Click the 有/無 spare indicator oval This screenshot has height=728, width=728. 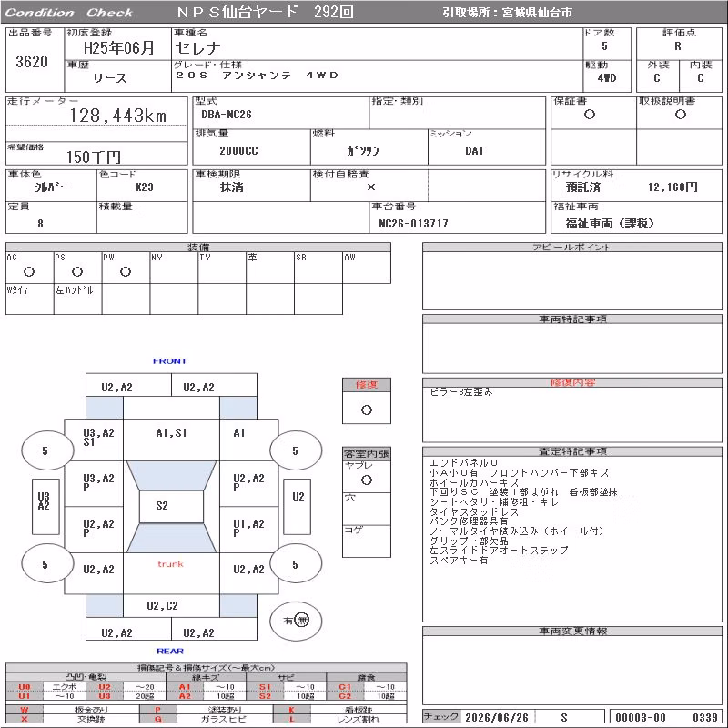click(296, 621)
